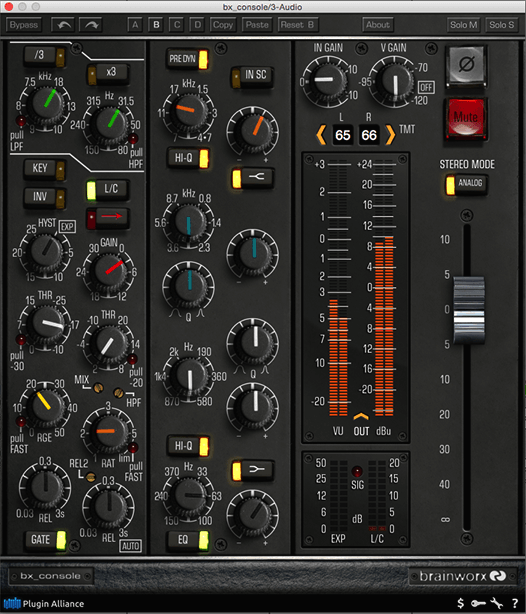Click the red Mute button
The image size is (526, 614).
tap(466, 118)
